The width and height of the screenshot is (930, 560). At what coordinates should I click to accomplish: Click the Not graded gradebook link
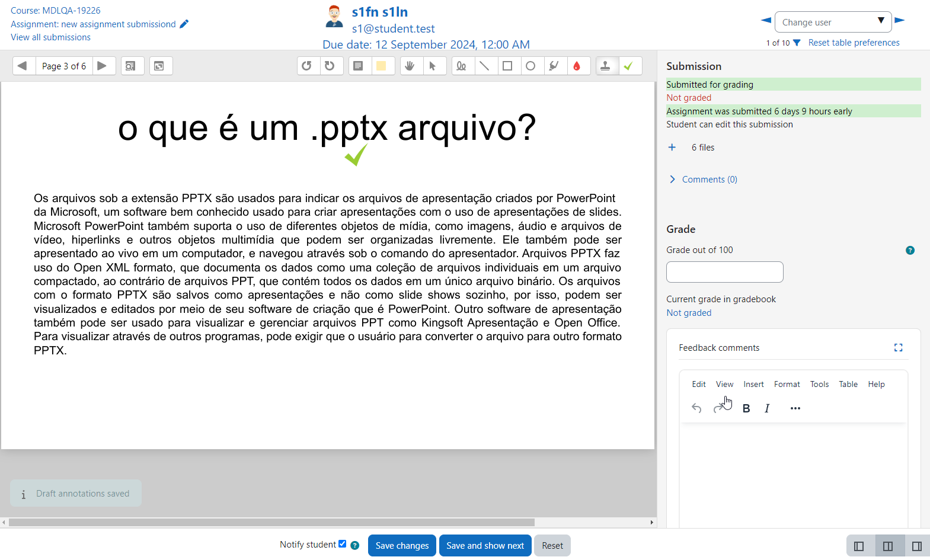[689, 313]
